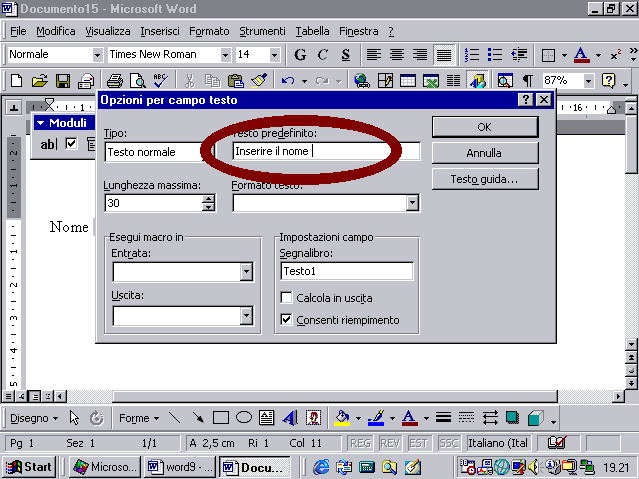
Task: Show paragraph marks with pilcrow icon
Action: [x=528, y=81]
